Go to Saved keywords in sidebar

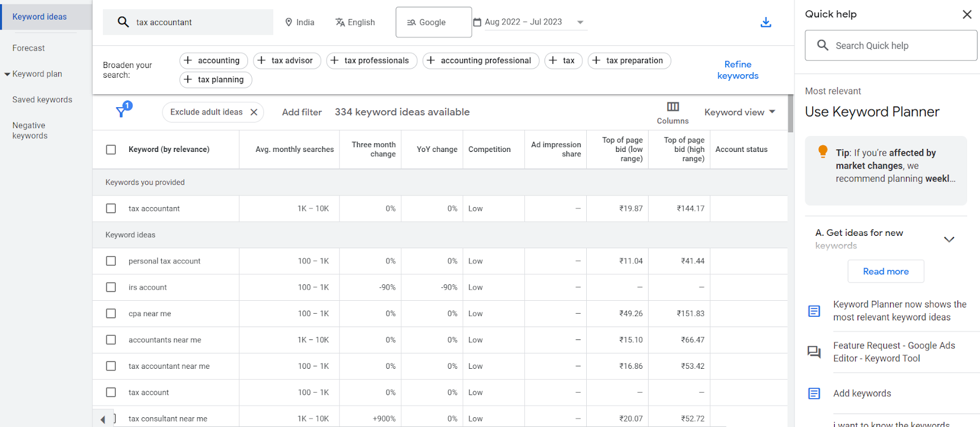click(42, 99)
